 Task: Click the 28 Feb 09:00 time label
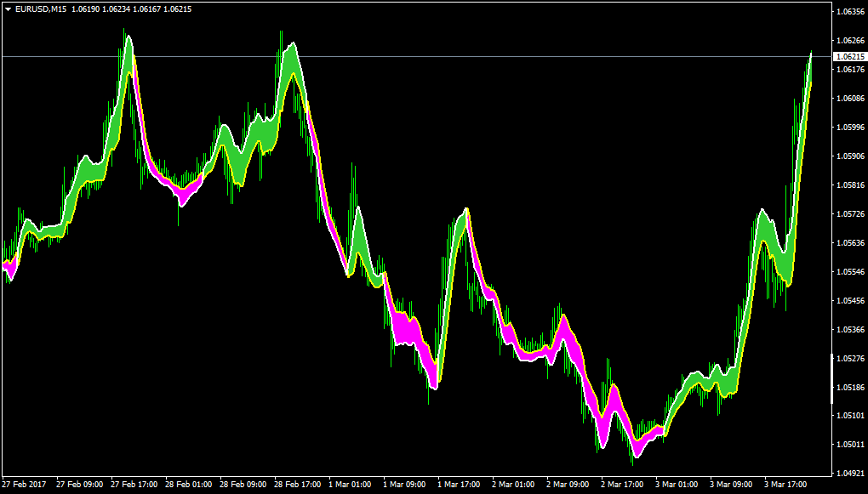pyautogui.click(x=243, y=485)
